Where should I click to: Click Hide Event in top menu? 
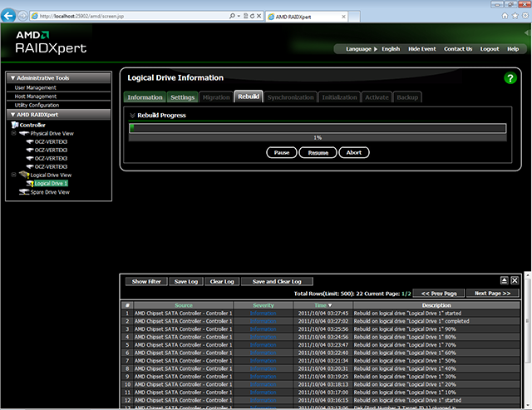click(421, 49)
